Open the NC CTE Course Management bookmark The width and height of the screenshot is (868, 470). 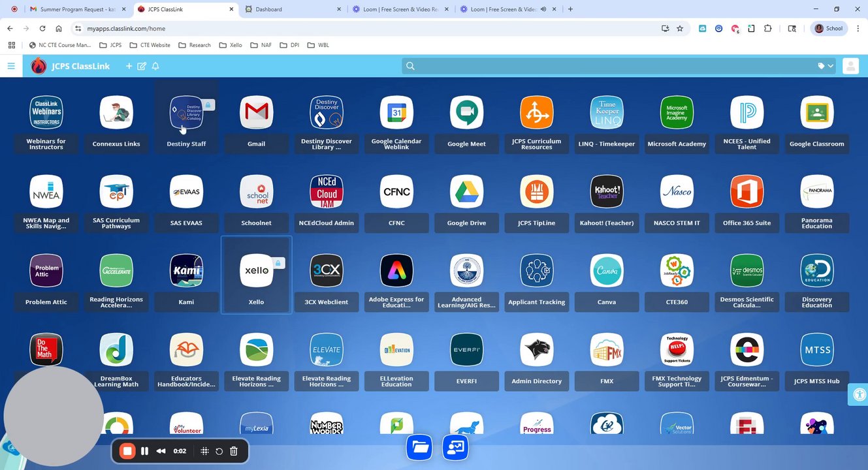[x=60, y=45]
